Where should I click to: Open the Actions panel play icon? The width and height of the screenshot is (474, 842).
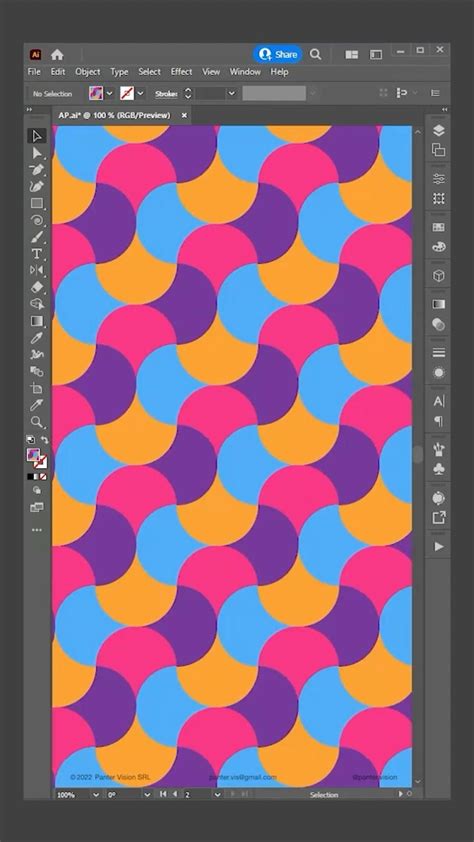439,547
